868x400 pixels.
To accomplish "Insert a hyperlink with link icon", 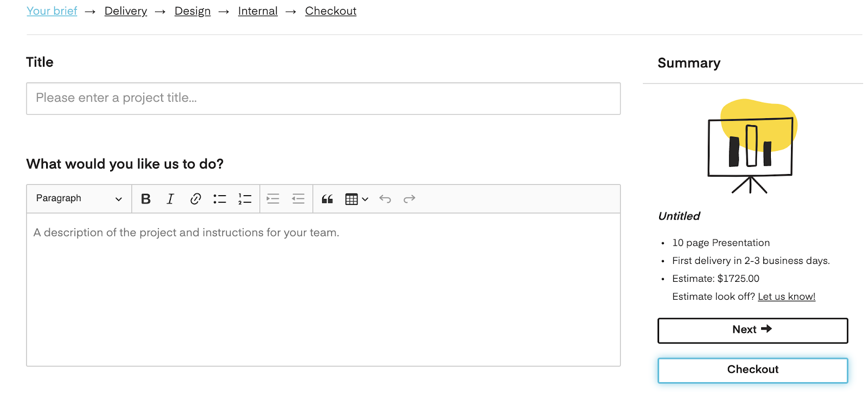I will 195,199.
